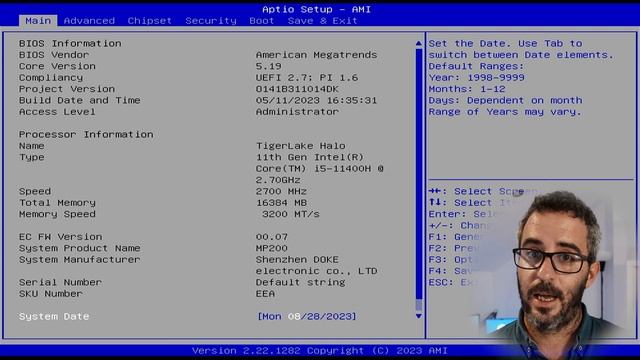Click the 11th Gen Intel(R) type text

click(x=310, y=157)
